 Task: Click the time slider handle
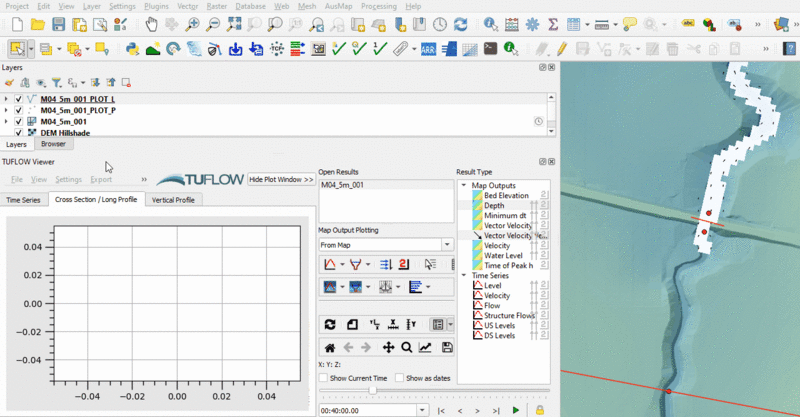coord(373,390)
